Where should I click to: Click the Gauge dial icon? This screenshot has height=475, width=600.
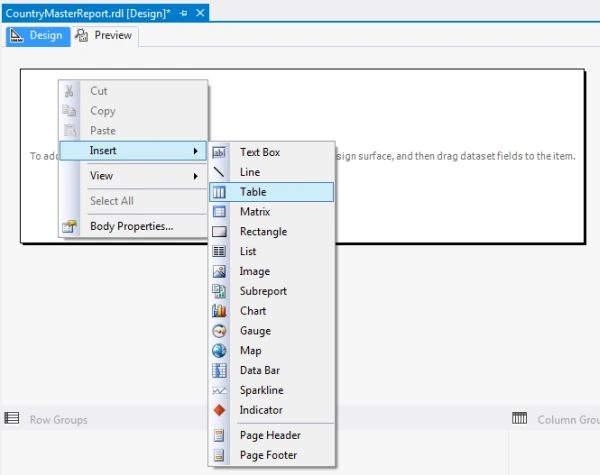[219, 331]
